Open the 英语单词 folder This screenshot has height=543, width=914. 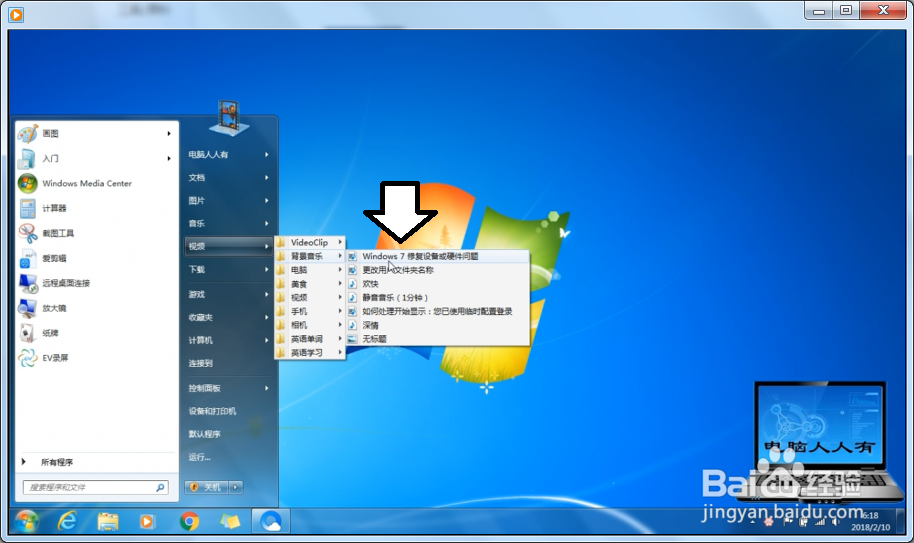point(310,339)
